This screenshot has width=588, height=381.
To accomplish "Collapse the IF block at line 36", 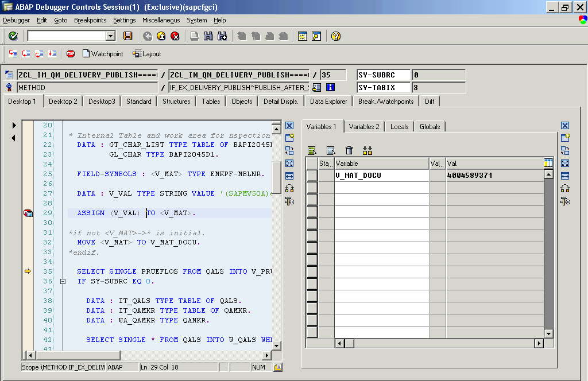I will pos(63,281).
